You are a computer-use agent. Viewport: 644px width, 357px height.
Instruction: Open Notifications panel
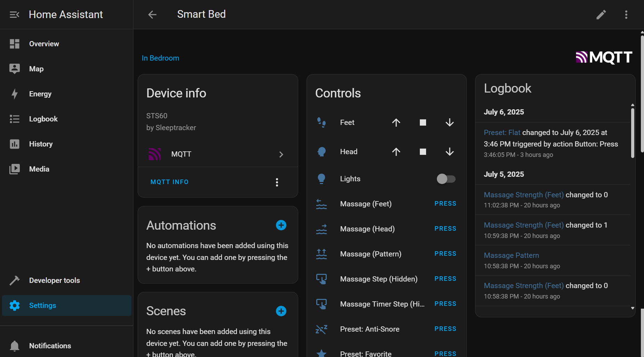[66, 346]
